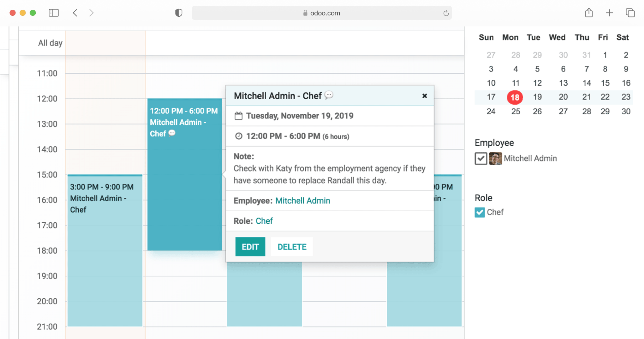Click the note bubble icon in popup title

[329, 95]
